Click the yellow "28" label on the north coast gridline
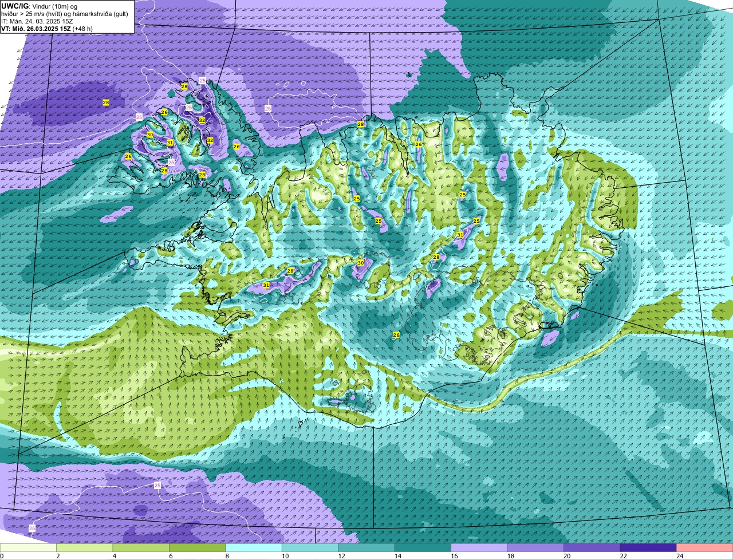Viewport: 733px width, 560px height. coord(361,124)
